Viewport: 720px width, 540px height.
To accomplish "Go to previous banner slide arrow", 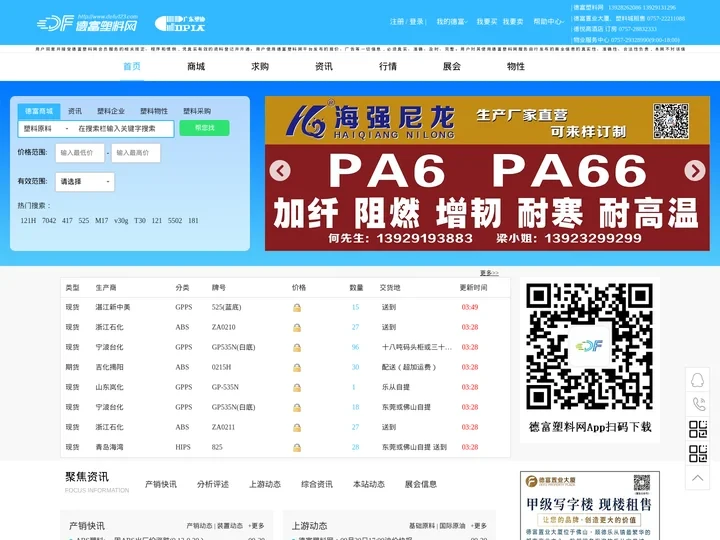I will pyautogui.click(x=280, y=170).
